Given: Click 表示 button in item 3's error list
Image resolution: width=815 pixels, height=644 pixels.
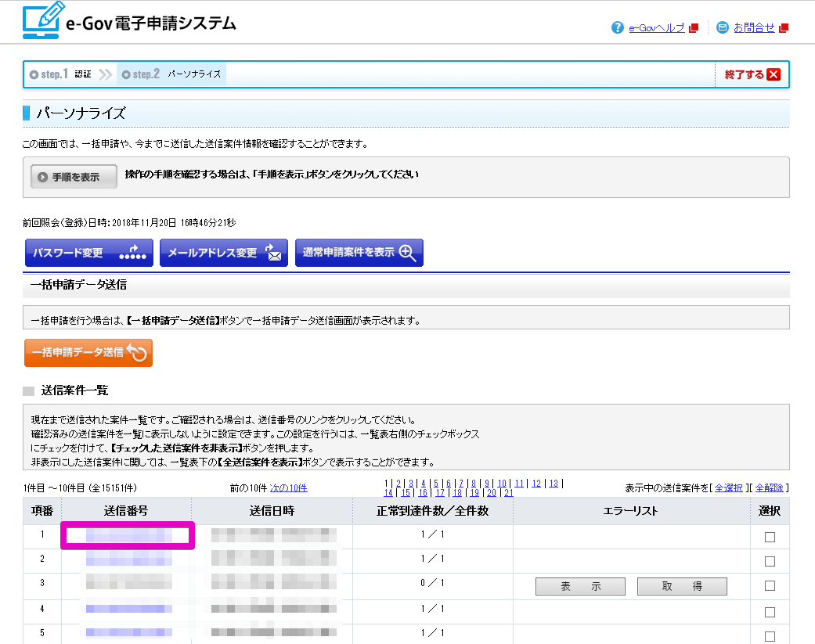Looking at the screenshot, I should 581,586.
